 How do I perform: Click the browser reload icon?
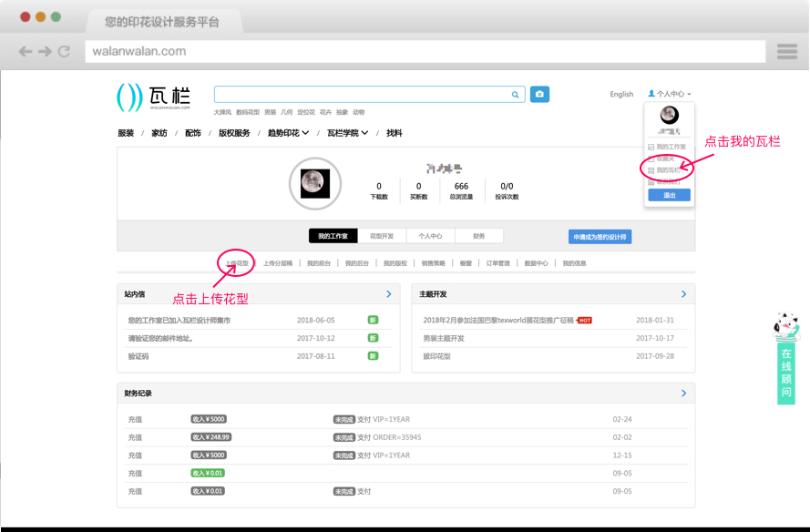coord(64,52)
